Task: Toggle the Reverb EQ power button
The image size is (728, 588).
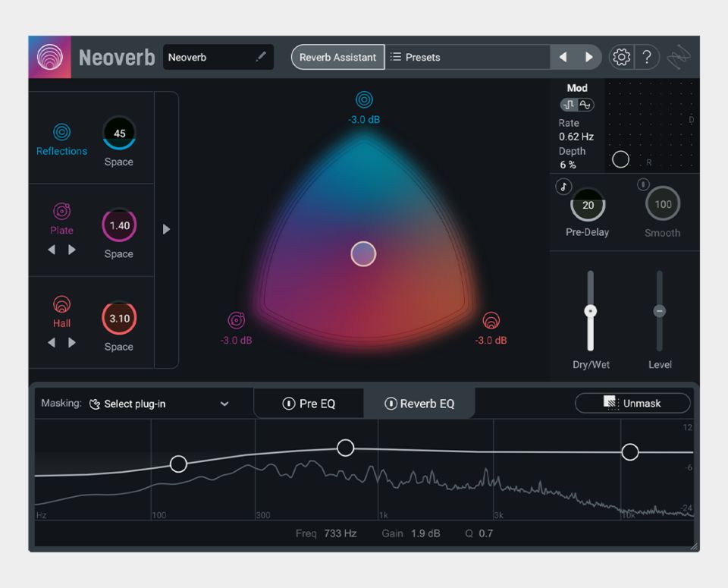Action: point(391,404)
